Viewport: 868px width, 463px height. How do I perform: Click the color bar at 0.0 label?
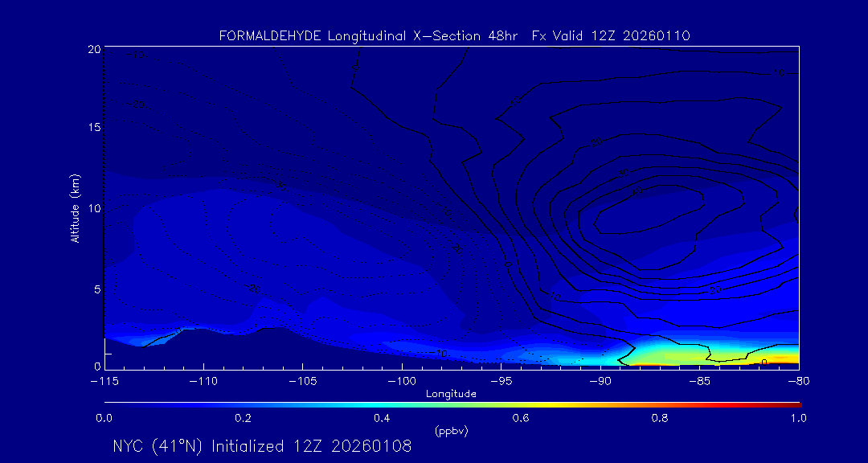click(104, 418)
